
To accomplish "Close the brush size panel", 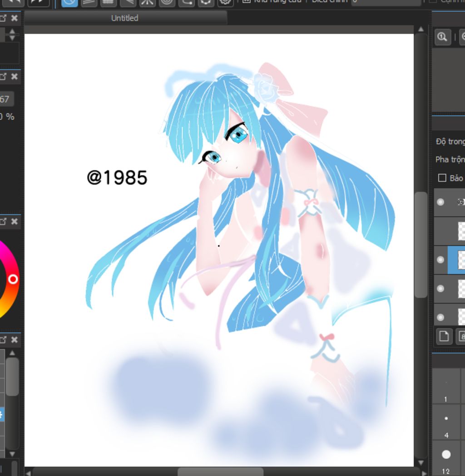I will point(14,77).
